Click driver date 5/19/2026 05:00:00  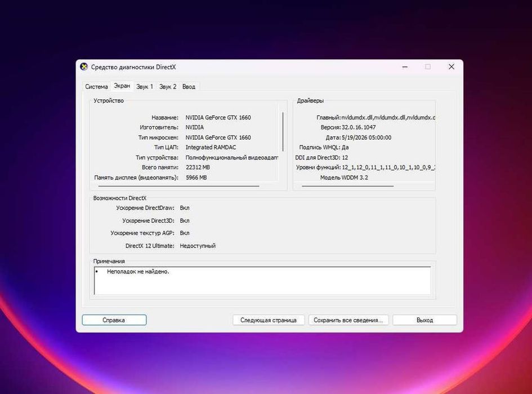pyautogui.click(x=366, y=138)
